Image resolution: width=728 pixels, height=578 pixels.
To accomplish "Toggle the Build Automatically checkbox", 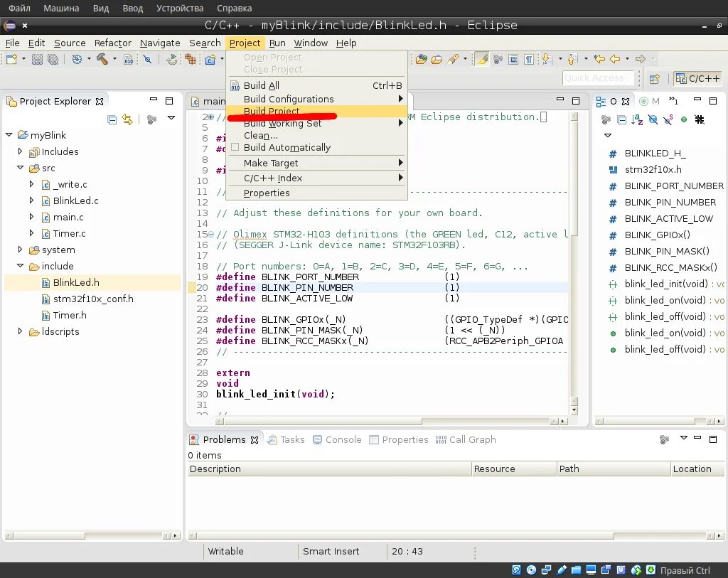I will click(x=235, y=147).
